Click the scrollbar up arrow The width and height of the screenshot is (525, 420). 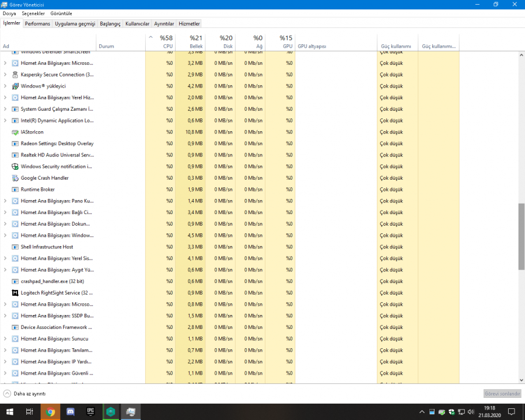click(521, 55)
